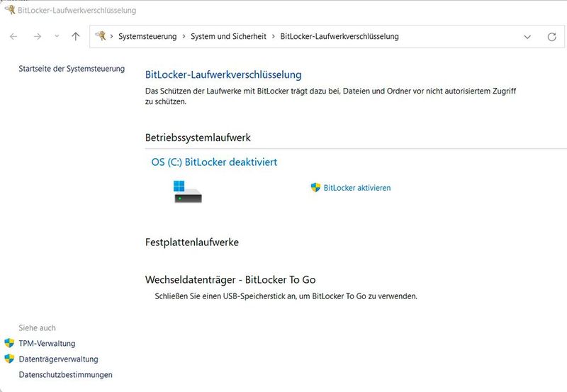Go back with the left arrow button
Viewport: 567px width, 392px height.
pyautogui.click(x=13, y=37)
